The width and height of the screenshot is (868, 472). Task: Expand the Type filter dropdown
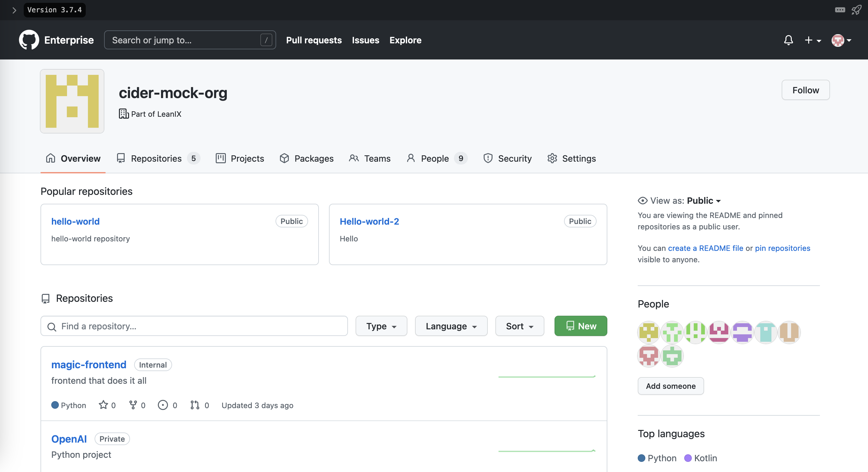point(381,326)
